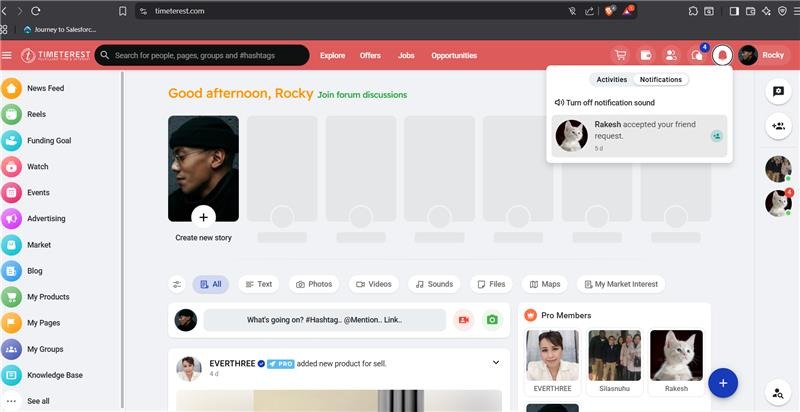Viewport: 800px width, 412px height.
Task: Click the live video icon in post box
Action: click(x=463, y=320)
